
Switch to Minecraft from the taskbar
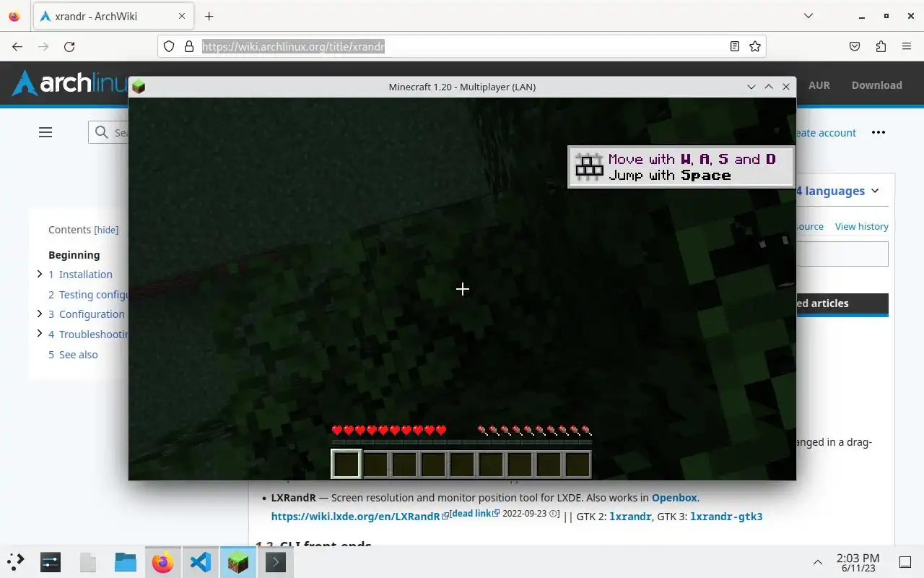tap(238, 562)
